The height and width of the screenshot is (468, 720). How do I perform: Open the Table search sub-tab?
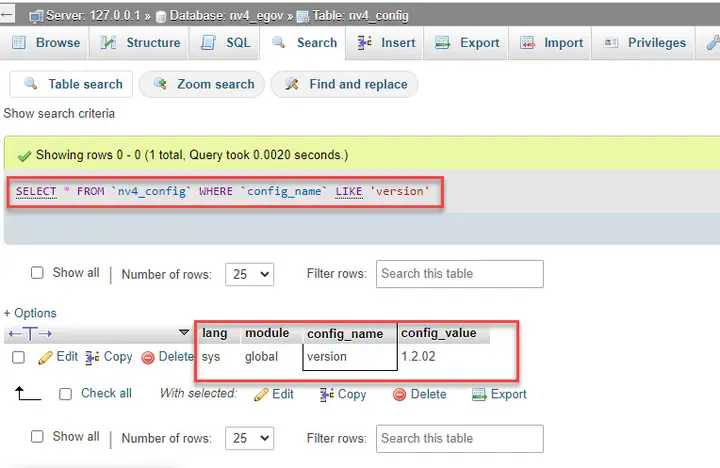[71, 84]
